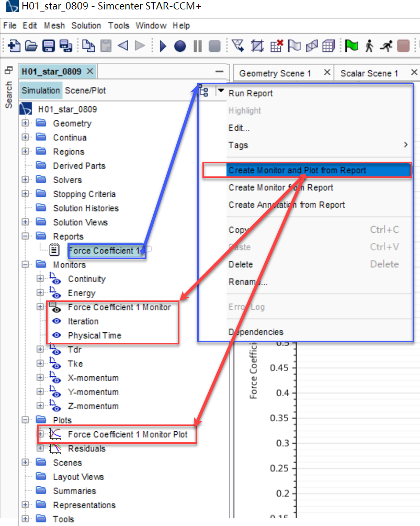Click the running man Run icon

386,46
